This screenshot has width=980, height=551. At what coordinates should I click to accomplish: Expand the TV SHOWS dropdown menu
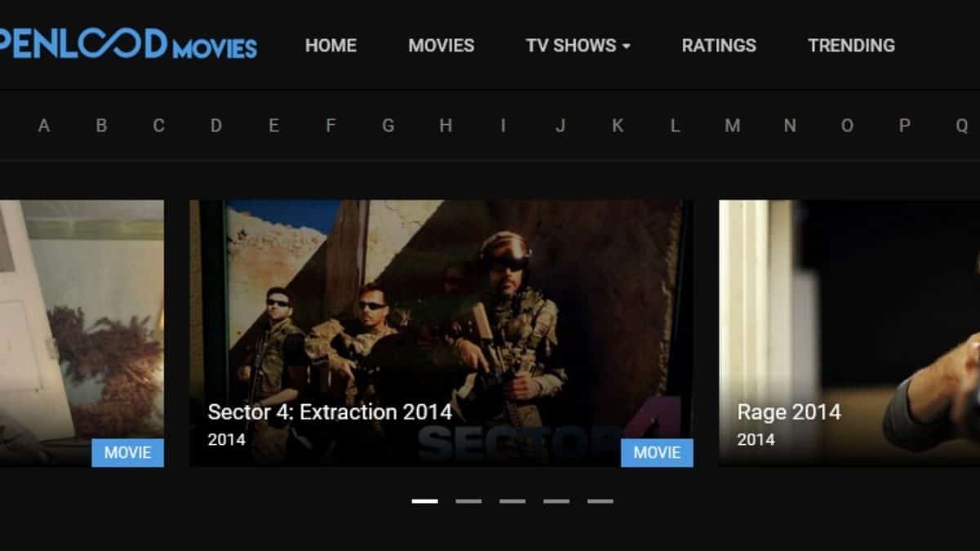pyautogui.click(x=578, y=46)
